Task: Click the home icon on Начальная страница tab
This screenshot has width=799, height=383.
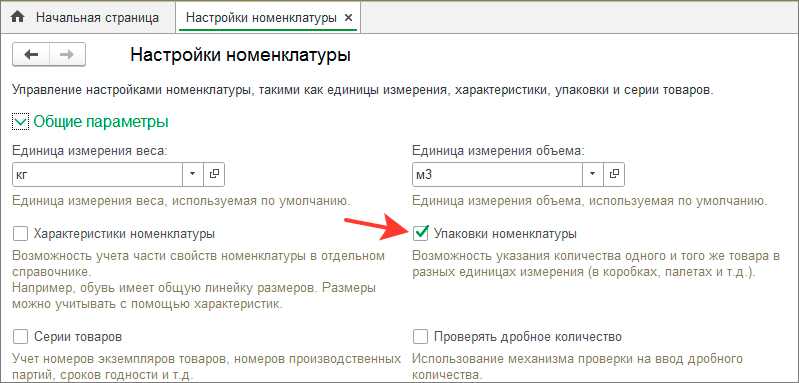Action: click(18, 17)
